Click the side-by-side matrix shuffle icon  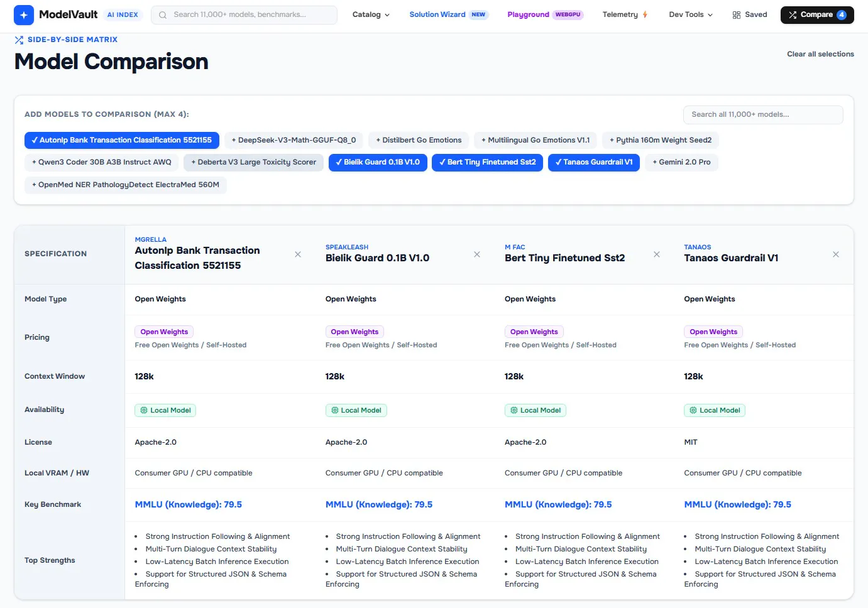point(19,40)
